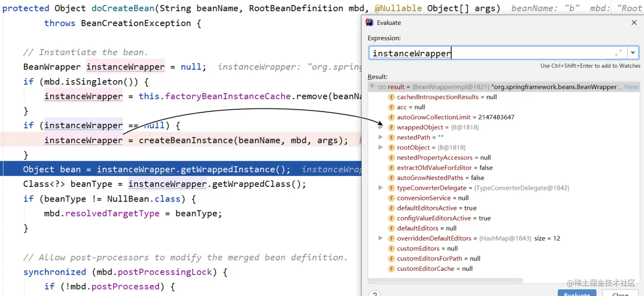
Task: Expand the rootObject field node
Action: [x=380, y=147]
